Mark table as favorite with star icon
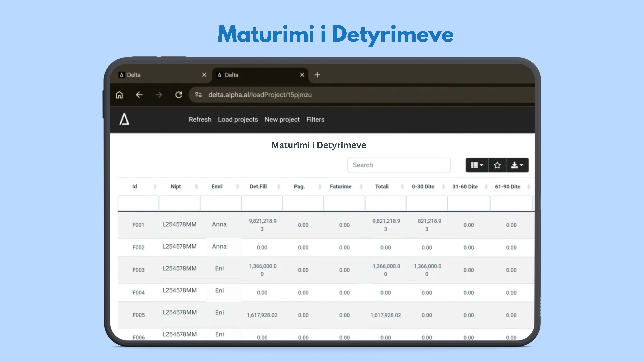This screenshot has width=644, height=362. tap(497, 165)
